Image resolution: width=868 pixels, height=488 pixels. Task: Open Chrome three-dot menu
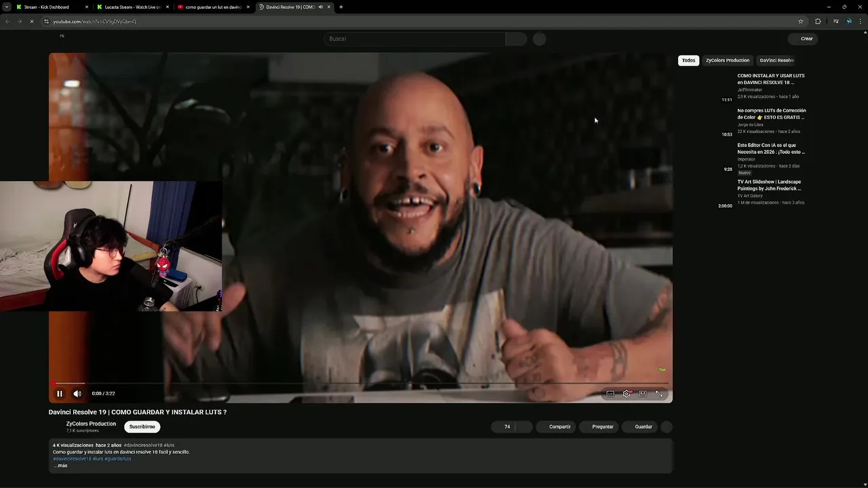pos(861,21)
